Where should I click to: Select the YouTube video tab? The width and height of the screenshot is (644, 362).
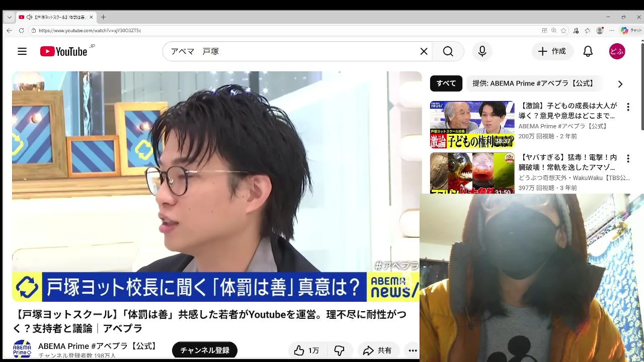[55, 17]
